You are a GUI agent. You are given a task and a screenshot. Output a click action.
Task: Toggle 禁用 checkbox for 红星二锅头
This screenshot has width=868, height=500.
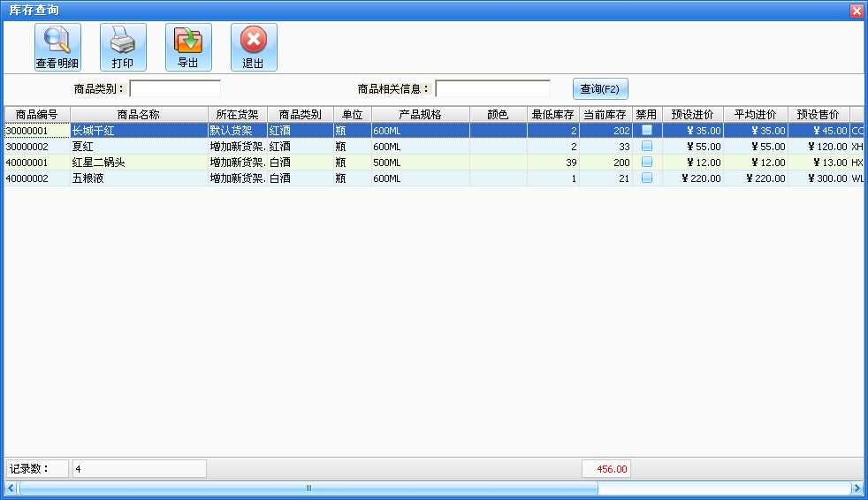click(x=646, y=162)
